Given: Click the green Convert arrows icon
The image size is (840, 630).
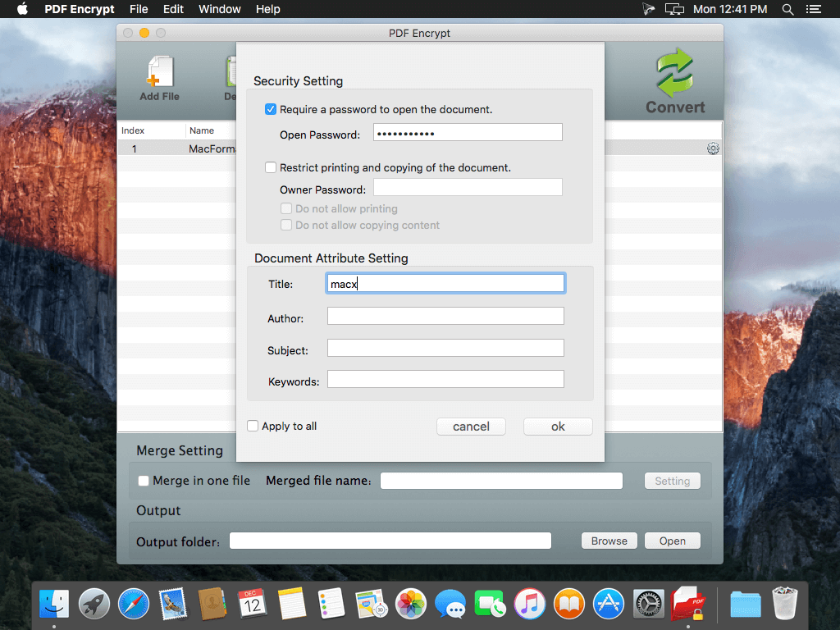Looking at the screenshot, I should [674, 72].
